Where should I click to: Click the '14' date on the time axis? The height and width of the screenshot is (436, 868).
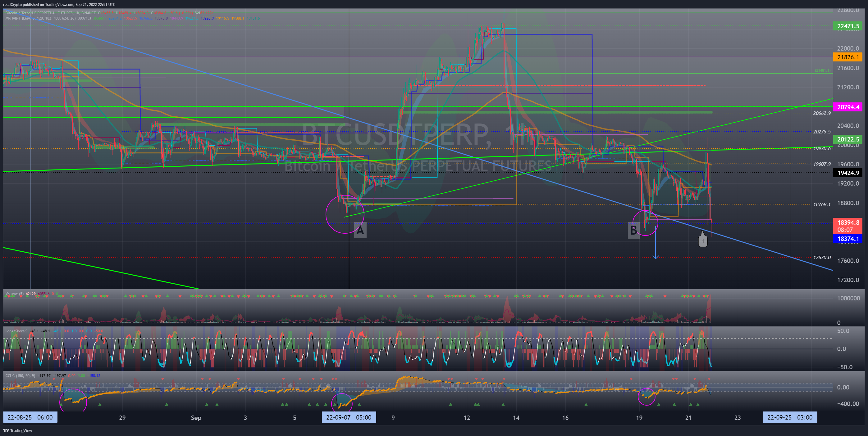[516, 417]
